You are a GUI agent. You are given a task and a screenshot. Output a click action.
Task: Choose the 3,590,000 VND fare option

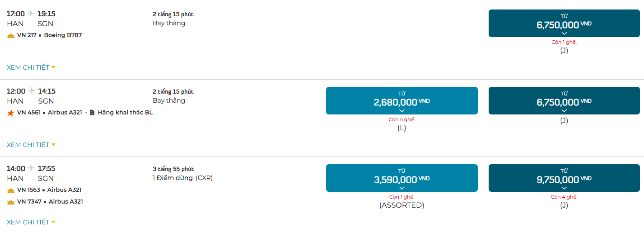point(401,178)
